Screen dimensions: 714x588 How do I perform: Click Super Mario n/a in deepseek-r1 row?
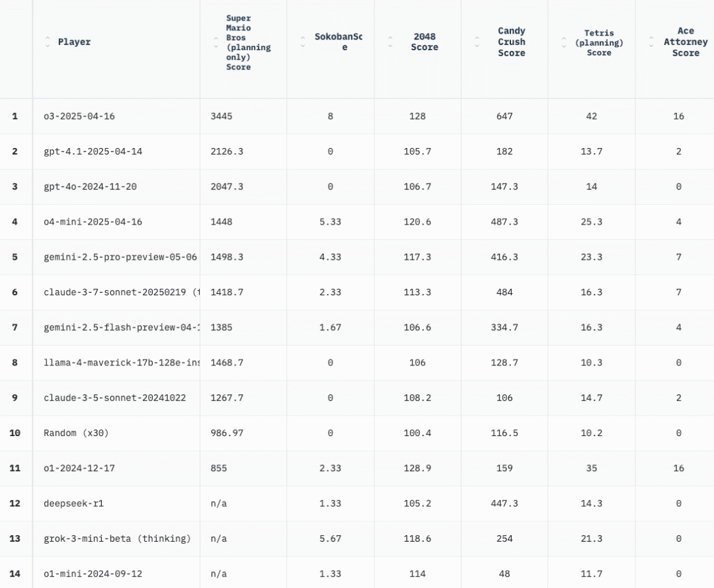pos(219,503)
